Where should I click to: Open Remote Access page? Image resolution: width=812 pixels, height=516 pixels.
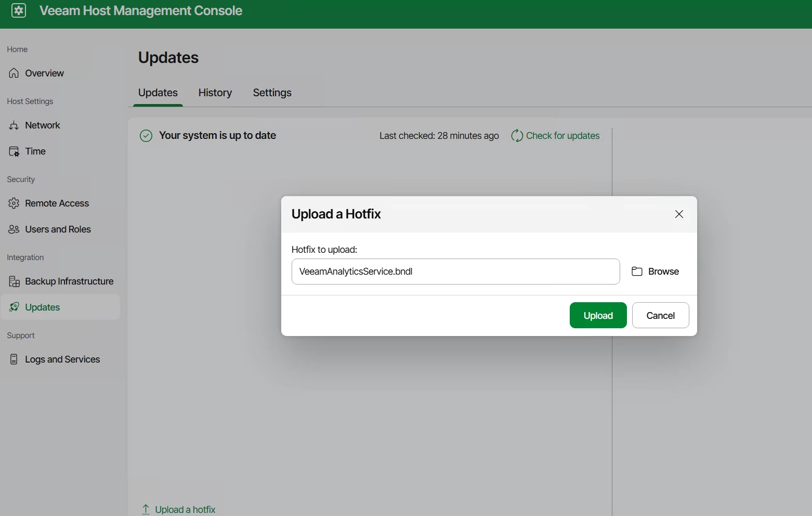pyautogui.click(x=60, y=203)
